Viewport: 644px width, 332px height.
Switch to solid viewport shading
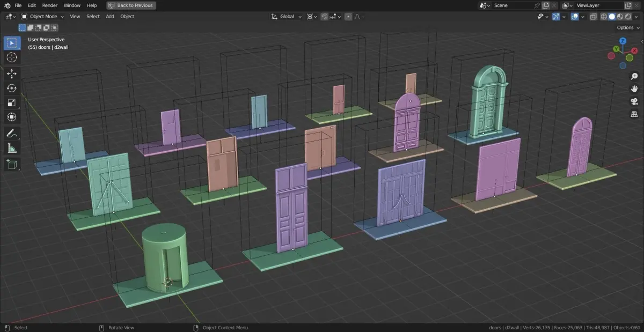click(612, 17)
